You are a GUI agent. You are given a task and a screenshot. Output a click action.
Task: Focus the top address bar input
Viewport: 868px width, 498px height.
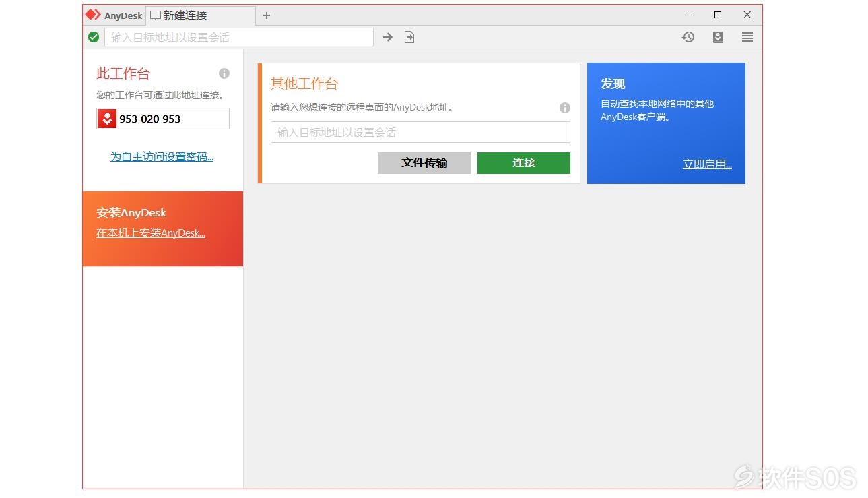click(x=239, y=37)
